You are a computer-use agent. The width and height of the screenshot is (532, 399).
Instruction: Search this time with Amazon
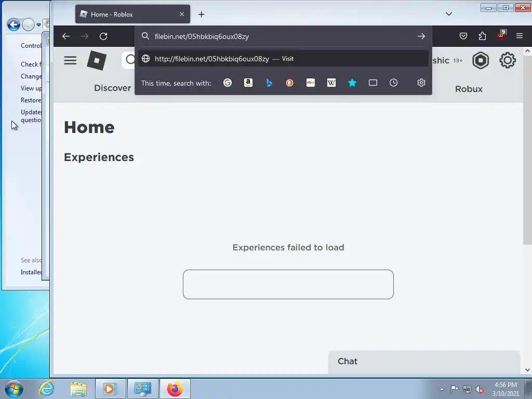click(248, 83)
